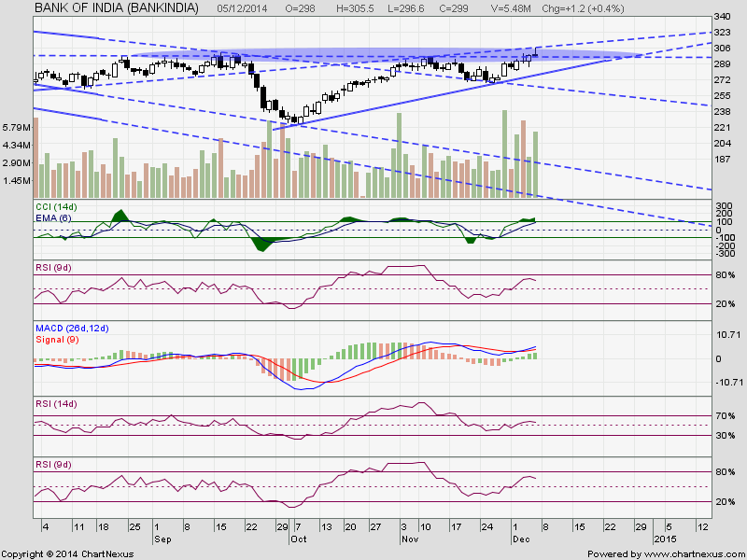Image resolution: width=747 pixels, height=560 pixels.
Task: Click the 340 price axis label
Action: click(722, 17)
